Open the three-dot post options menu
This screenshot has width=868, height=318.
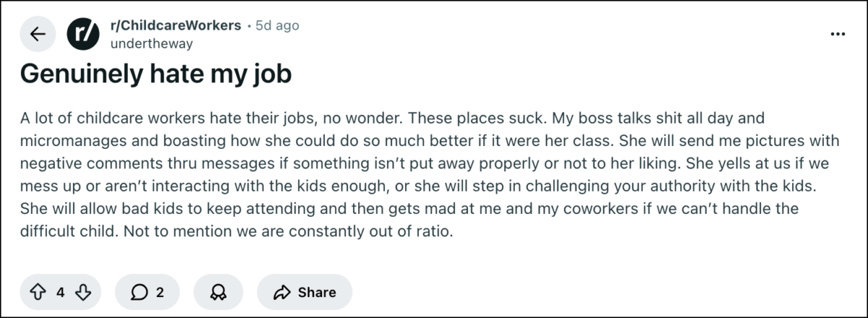click(838, 34)
